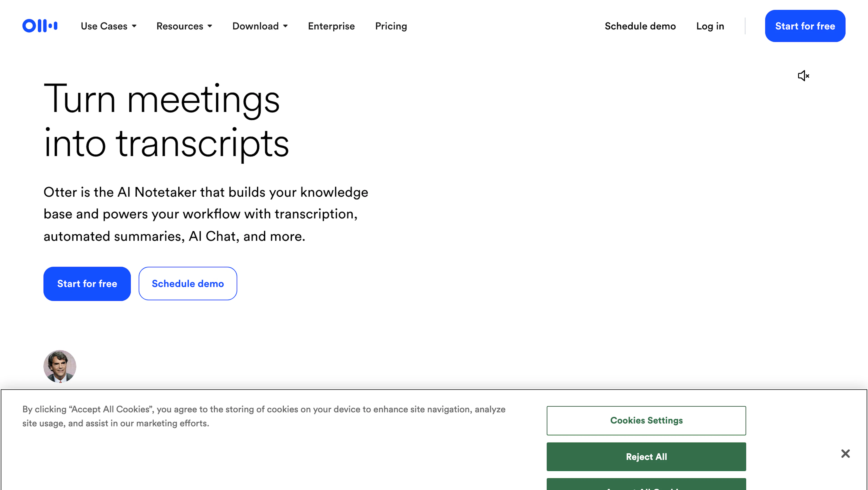The height and width of the screenshot is (490, 868).
Task: Close the cookie banner with the X
Action: coord(845,454)
